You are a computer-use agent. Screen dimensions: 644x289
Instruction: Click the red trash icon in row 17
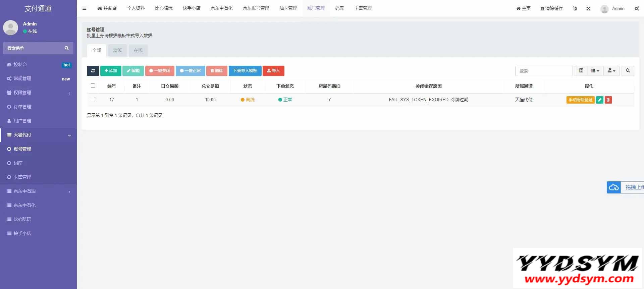(x=608, y=100)
